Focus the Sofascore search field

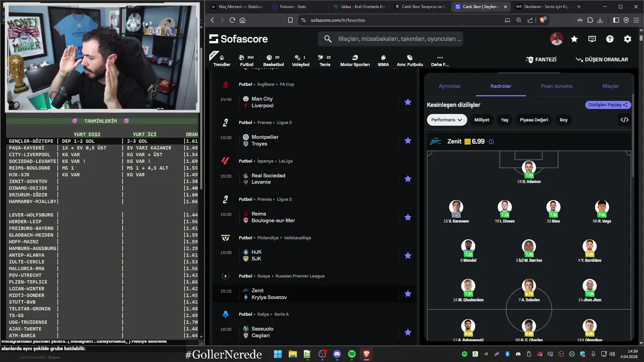390,39
